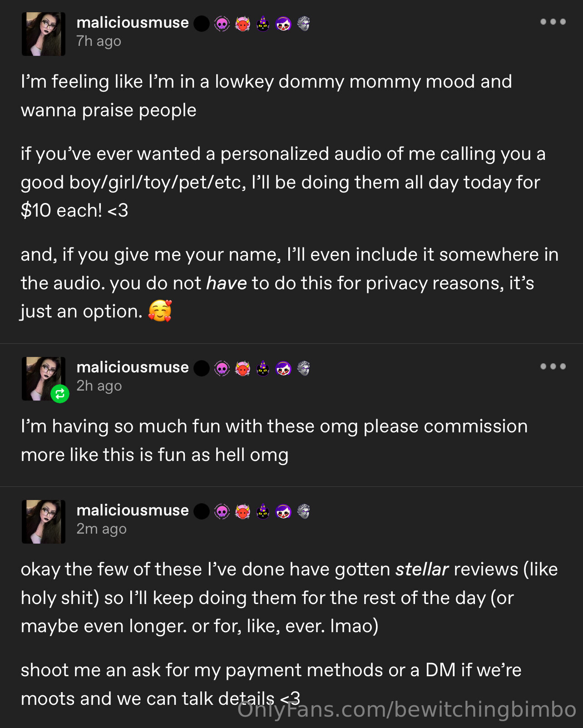
Task: Open the maliciousmuse avatar on the 2m ago post
Action: click(44, 522)
